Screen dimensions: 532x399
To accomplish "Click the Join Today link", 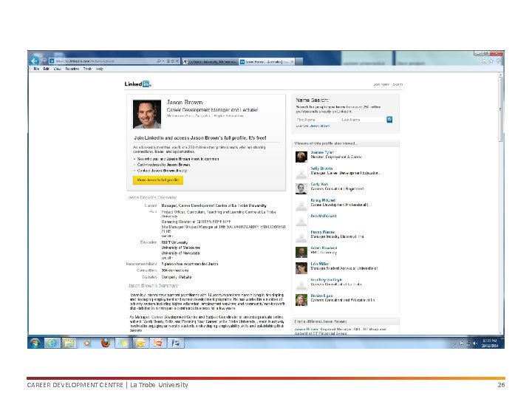I will click(381, 84).
